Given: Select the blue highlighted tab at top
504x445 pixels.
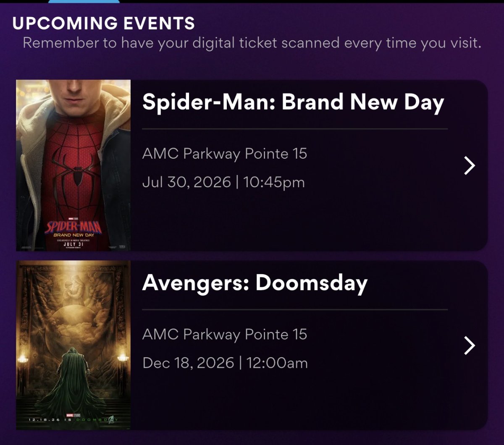Looking at the screenshot, I should click(x=84, y=1).
